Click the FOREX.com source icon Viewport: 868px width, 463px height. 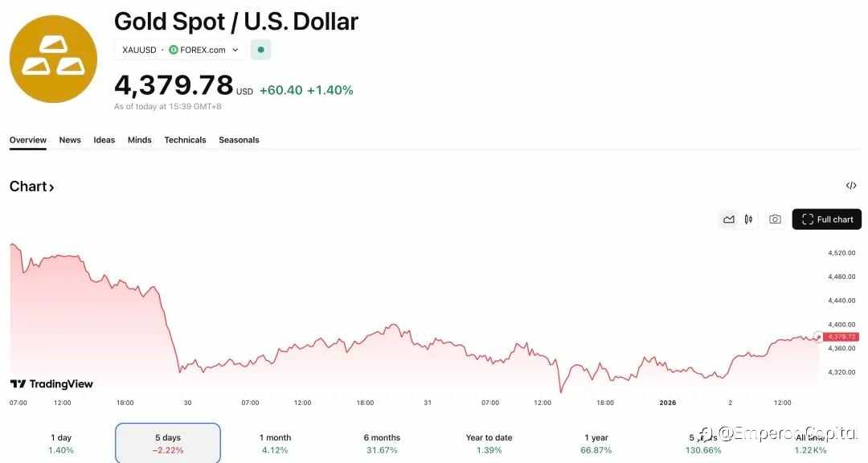pyautogui.click(x=173, y=50)
